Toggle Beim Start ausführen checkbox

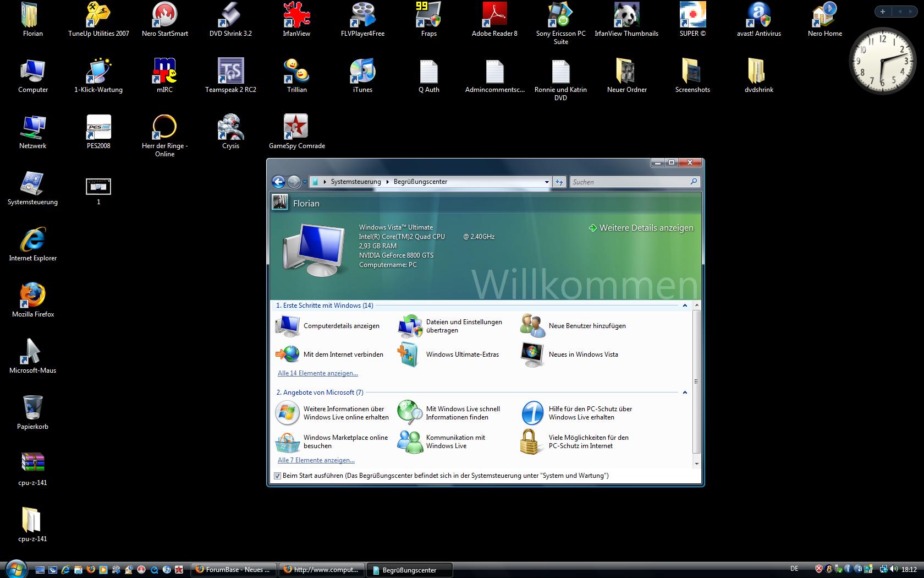tap(277, 476)
